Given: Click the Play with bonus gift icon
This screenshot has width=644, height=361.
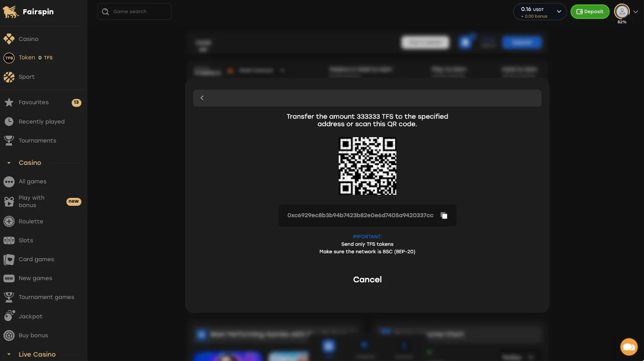Looking at the screenshot, I should (9, 201).
